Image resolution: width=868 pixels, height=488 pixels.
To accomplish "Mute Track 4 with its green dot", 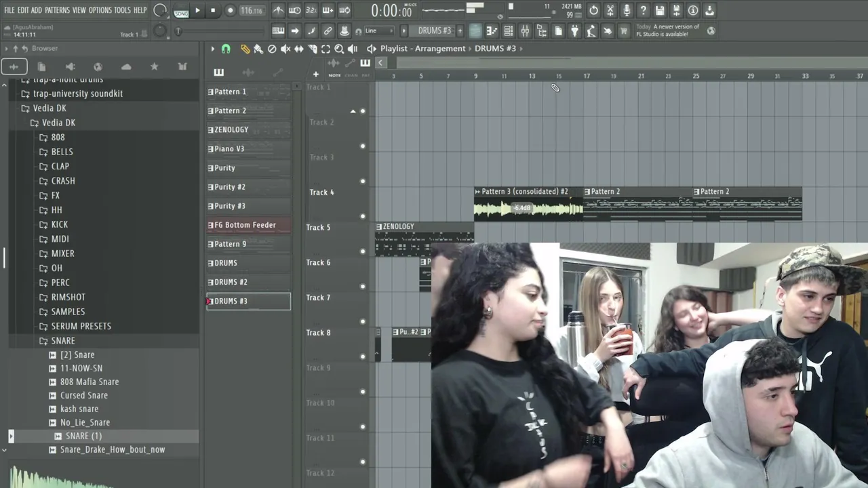I will [x=363, y=216].
